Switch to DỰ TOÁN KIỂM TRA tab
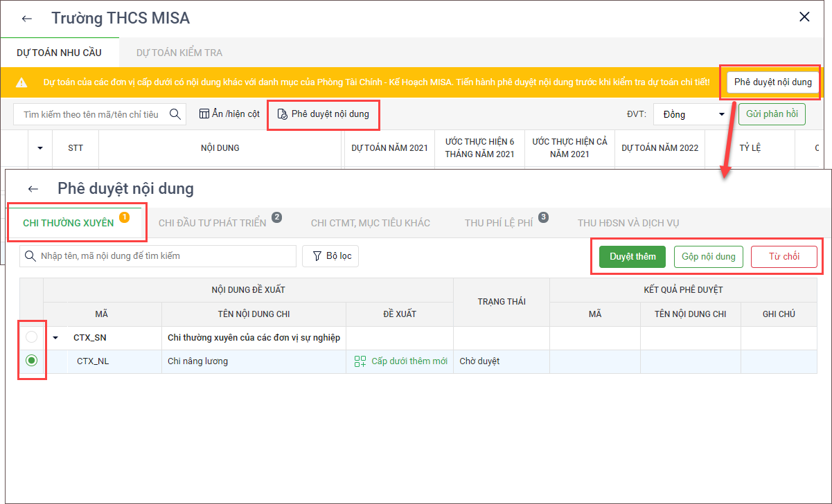 179,53
